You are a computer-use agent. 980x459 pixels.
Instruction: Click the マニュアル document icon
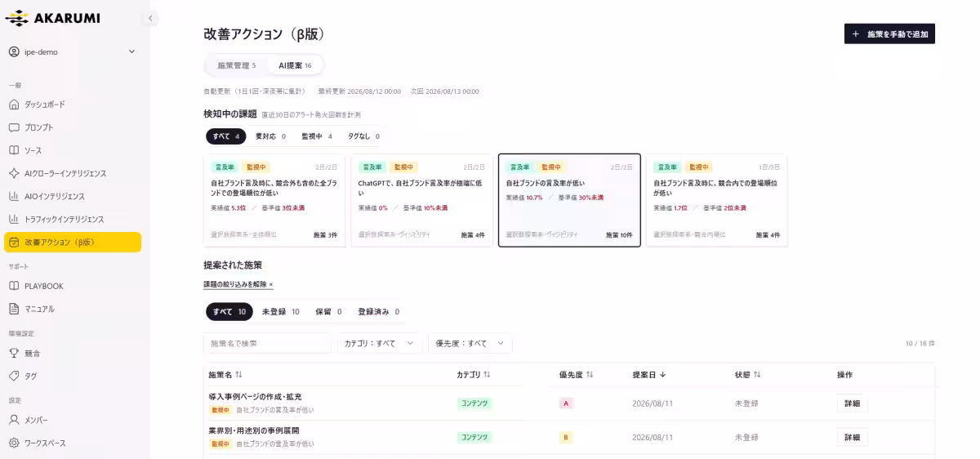[x=14, y=309]
